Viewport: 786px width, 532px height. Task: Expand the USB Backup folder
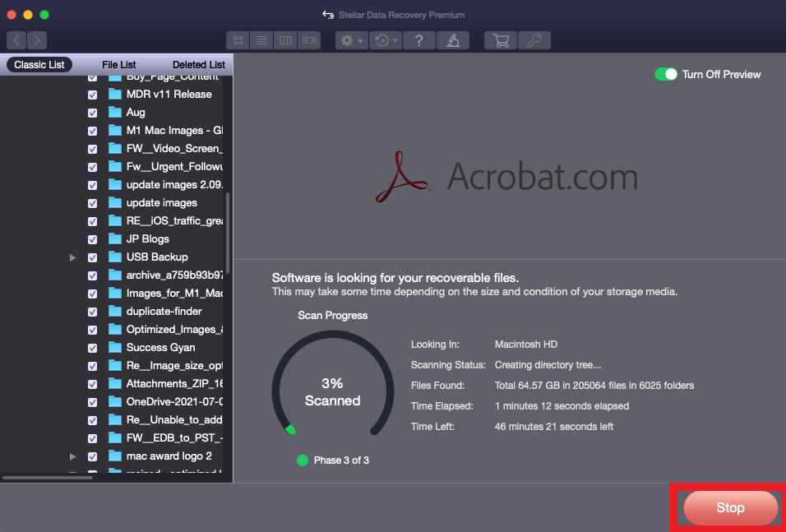point(72,257)
